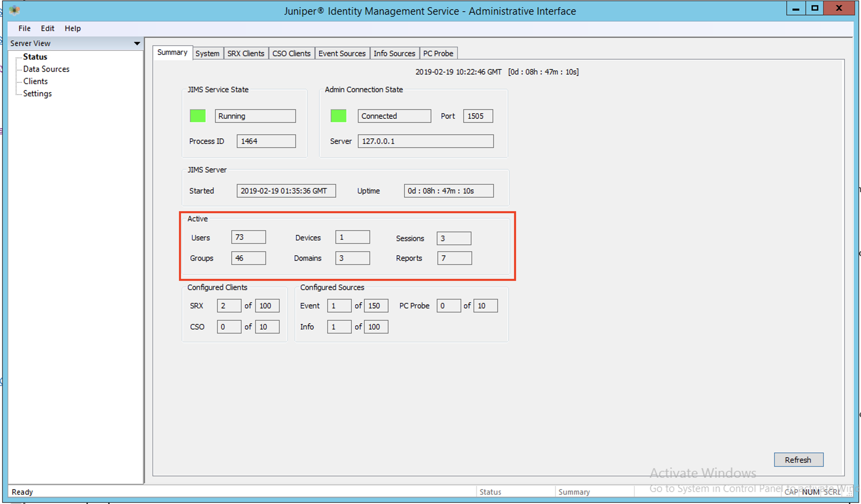Switch to the Summary tab
The width and height of the screenshot is (861, 504).
[172, 53]
